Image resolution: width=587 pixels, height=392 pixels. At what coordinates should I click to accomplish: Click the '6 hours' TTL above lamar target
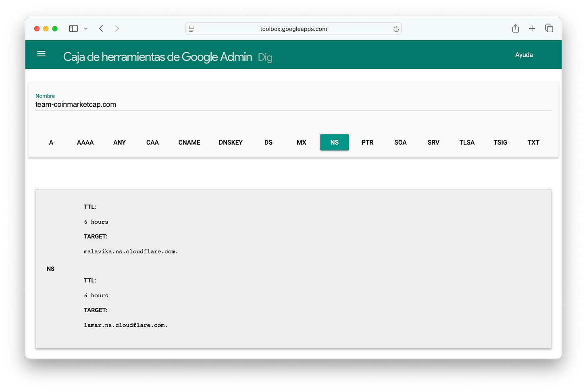pos(96,296)
